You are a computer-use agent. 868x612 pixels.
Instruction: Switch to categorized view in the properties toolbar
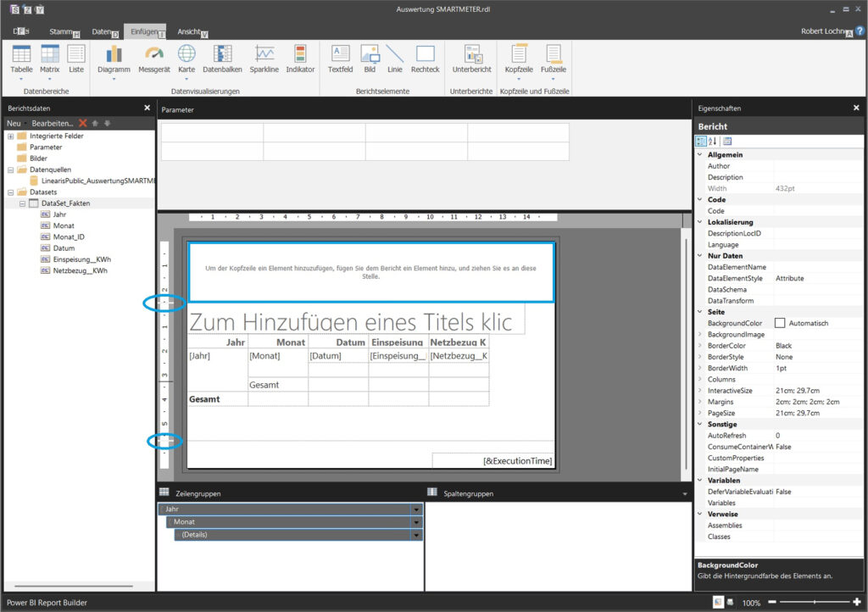coord(700,142)
